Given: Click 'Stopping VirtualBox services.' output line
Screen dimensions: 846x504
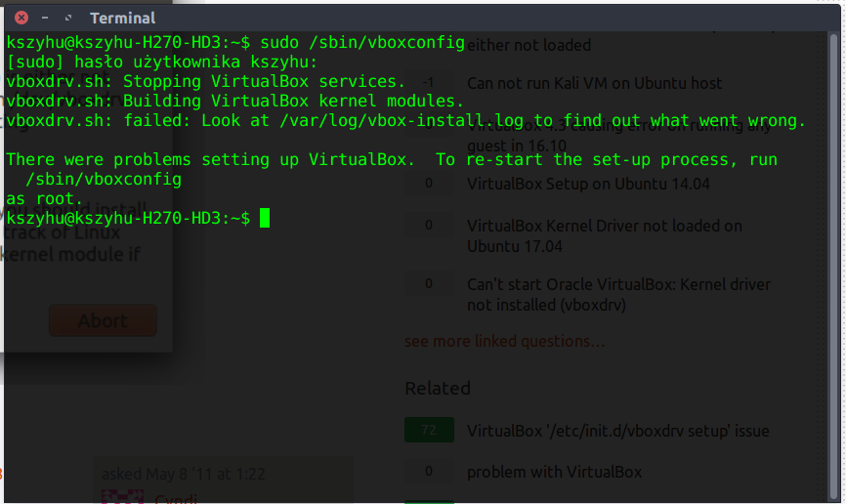Looking at the screenshot, I should pos(205,81).
